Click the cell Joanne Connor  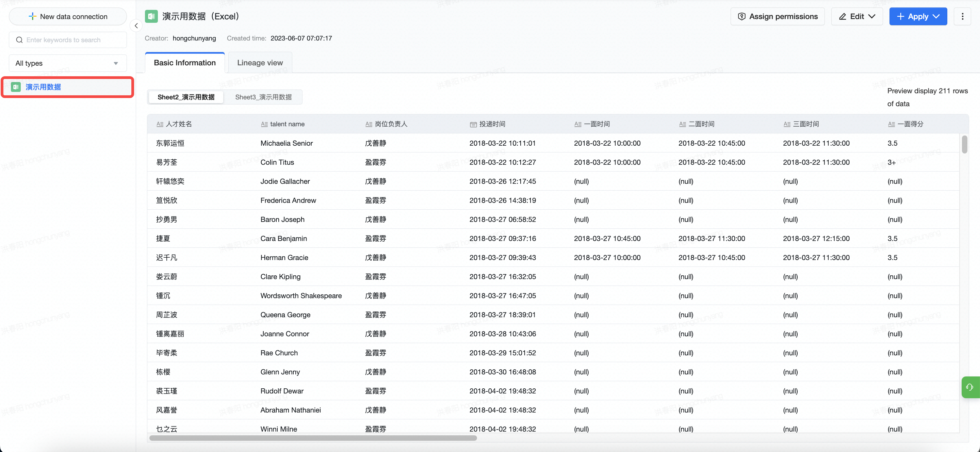tap(284, 334)
